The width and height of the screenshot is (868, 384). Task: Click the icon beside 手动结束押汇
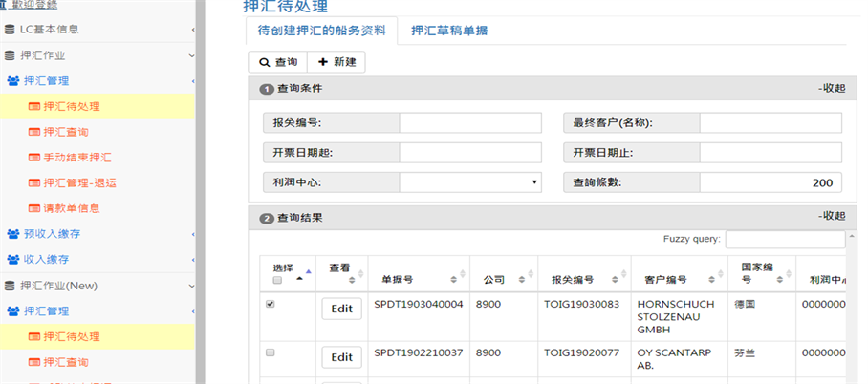pos(35,158)
